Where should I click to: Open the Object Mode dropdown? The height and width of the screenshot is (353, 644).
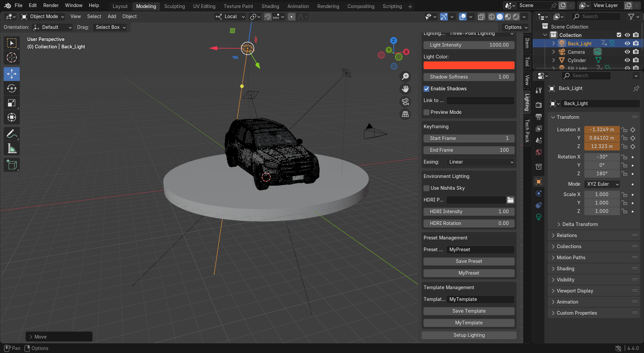(43, 16)
